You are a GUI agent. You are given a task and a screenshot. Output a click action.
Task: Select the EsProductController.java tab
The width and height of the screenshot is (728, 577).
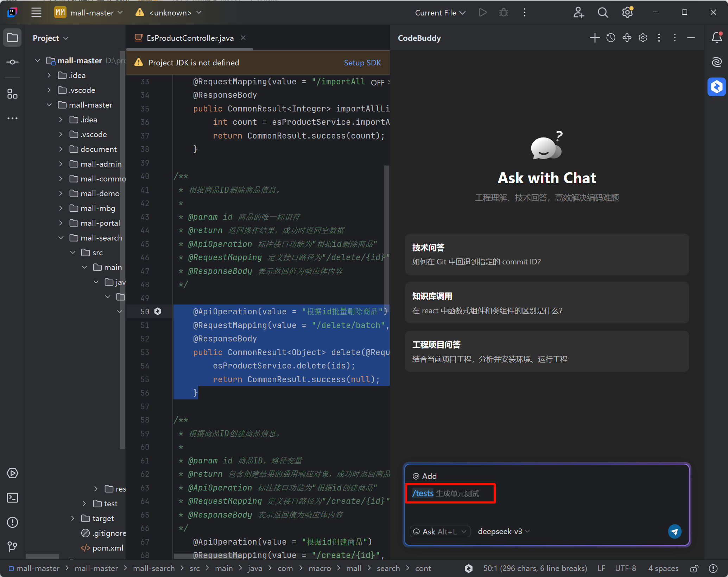[190, 38]
